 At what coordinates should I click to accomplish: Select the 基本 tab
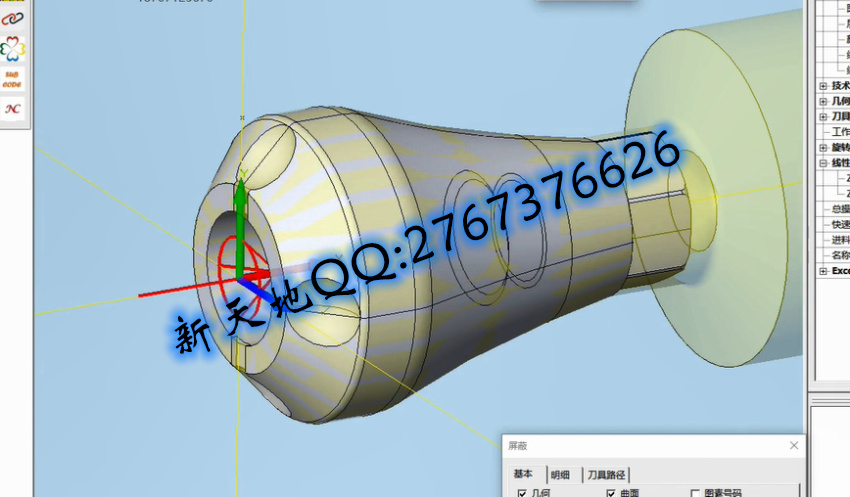[523, 474]
